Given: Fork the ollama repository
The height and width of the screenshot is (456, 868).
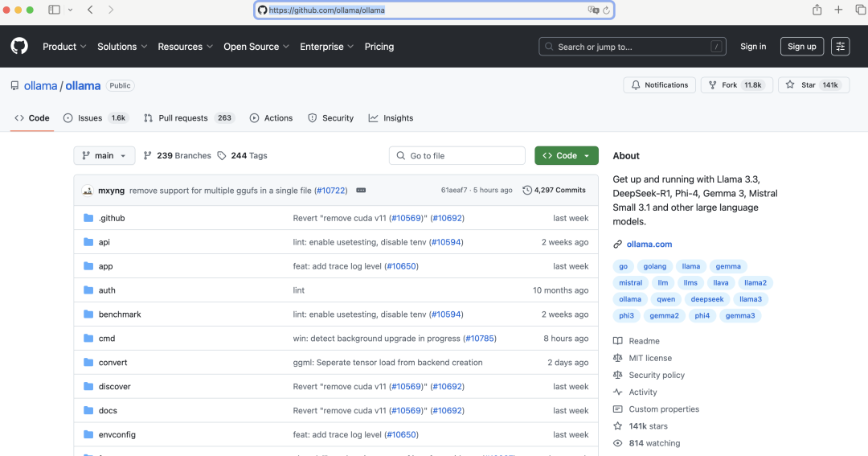Looking at the screenshot, I should click(737, 84).
